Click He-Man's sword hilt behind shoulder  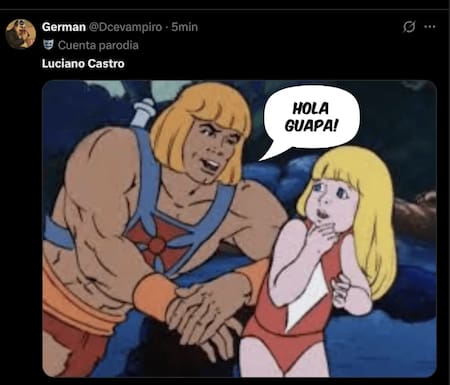[x=144, y=111]
